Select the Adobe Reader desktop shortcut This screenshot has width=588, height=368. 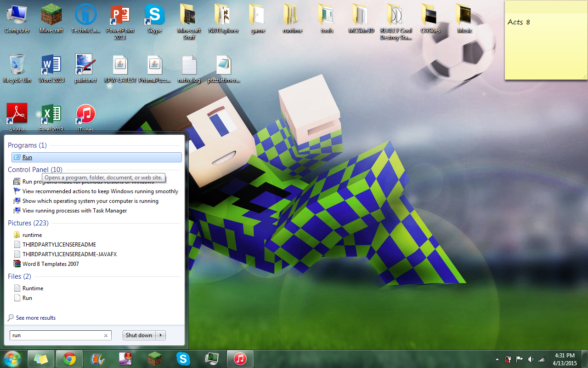coord(17,117)
